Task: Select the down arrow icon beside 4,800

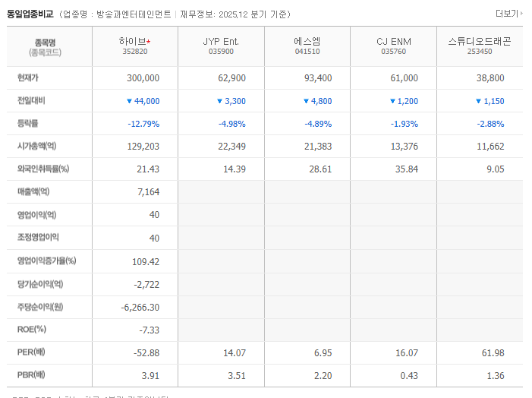Action: coord(306,101)
